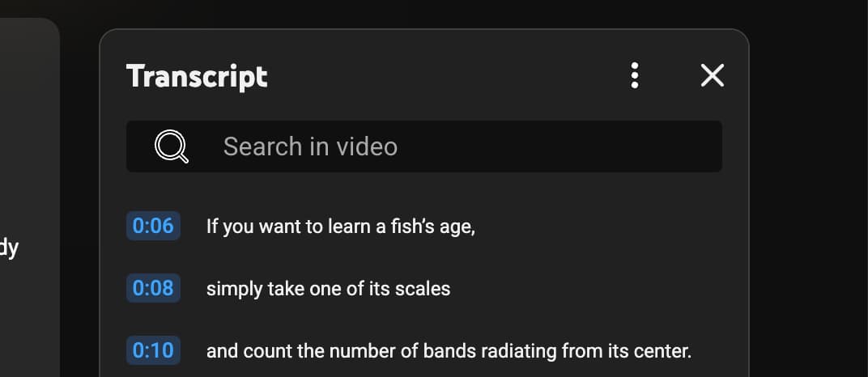Click the word "simply" in the second transcript line
868x377 pixels.
[x=228, y=289]
